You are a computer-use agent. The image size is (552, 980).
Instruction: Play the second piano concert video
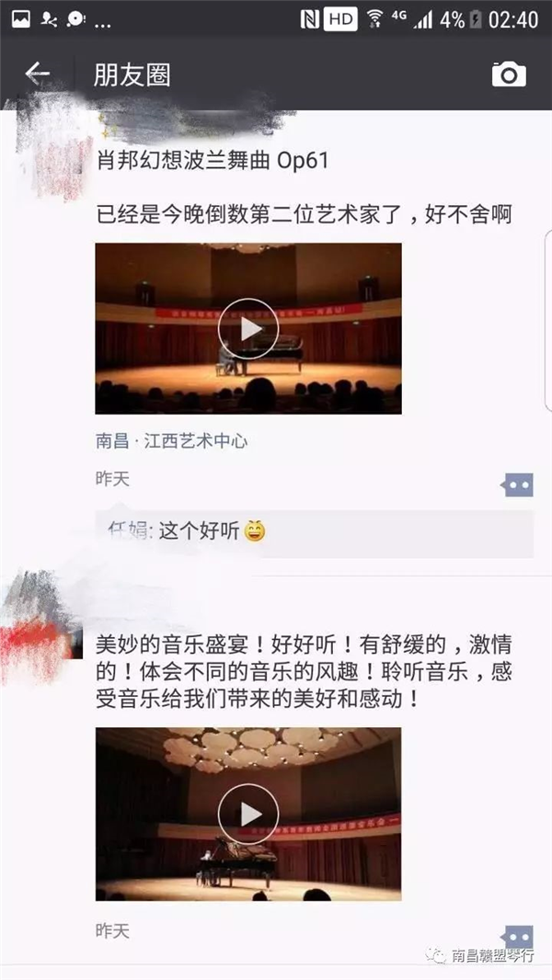click(248, 814)
